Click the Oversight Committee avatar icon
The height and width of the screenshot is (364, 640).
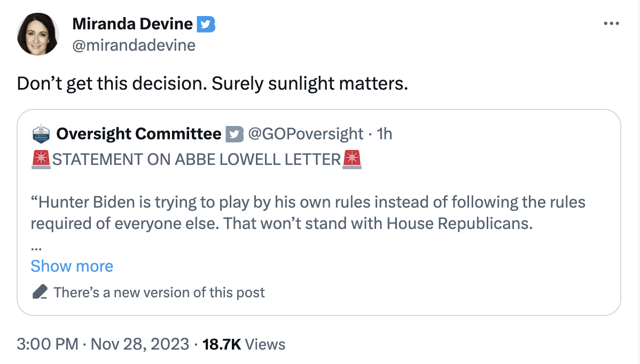pos(41,133)
